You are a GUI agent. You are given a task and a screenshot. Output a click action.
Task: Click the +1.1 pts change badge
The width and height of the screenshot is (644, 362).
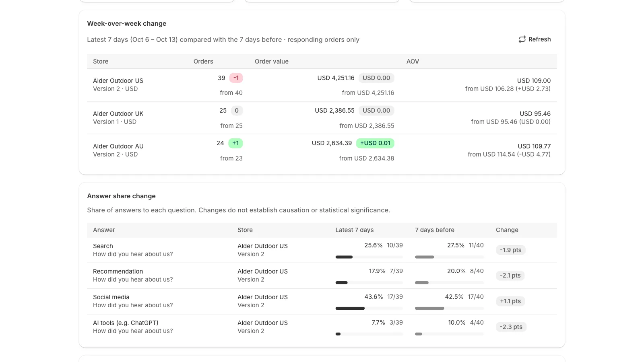pyautogui.click(x=510, y=301)
